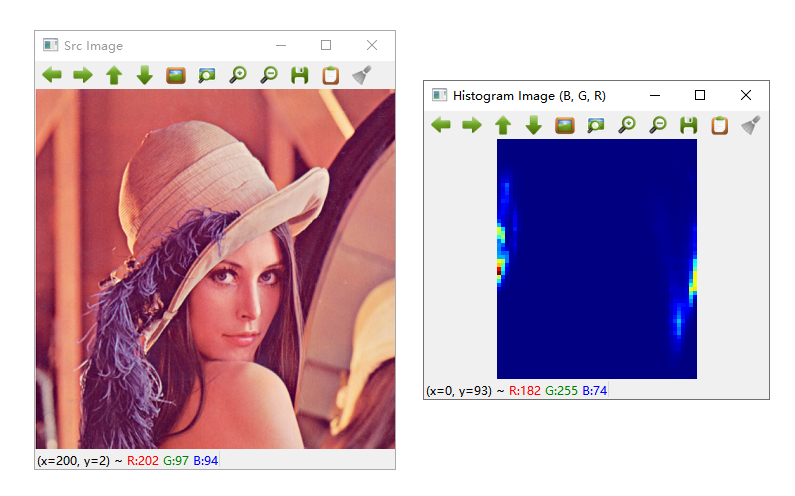The image size is (795, 496).
Task: Zoom in on Histogram Image
Action: [627, 125]
